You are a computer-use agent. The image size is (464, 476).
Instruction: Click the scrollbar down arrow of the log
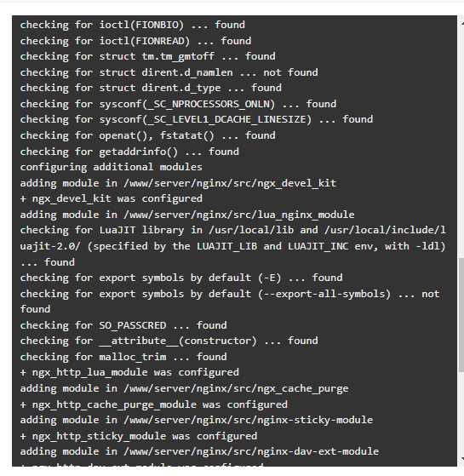462,459
